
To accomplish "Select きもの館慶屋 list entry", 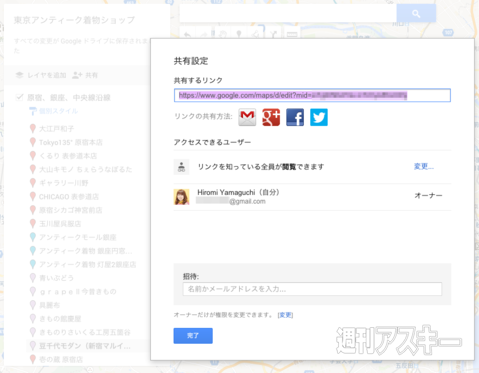I will 60,319.
